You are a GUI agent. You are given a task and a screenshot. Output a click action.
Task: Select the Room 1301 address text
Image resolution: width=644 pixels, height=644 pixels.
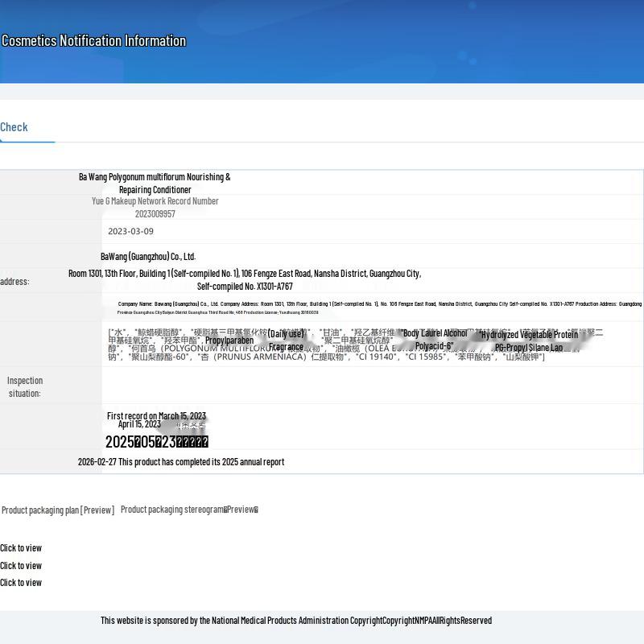pos(245,279)
